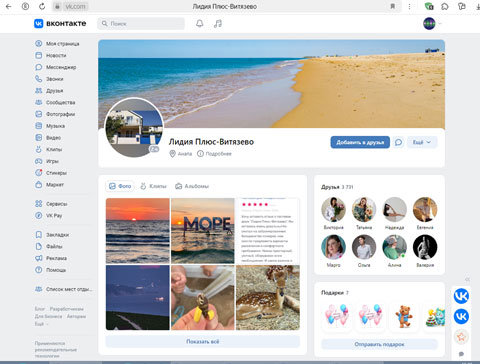Open the browser three-dot menu
The width and height of the screenshot is (480, 364).
[409, 6]
